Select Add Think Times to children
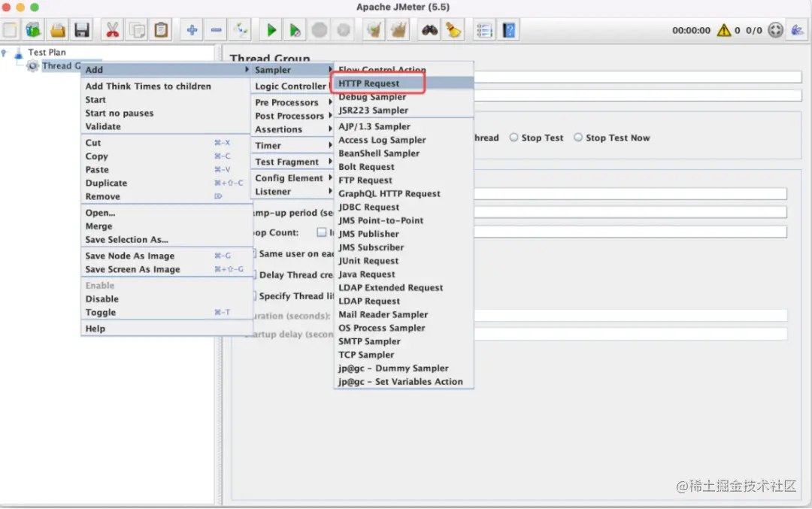 coord(166,86)
